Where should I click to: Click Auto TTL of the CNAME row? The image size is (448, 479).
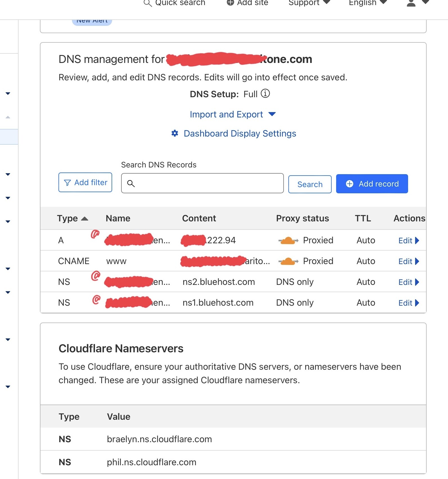point(366,261)
